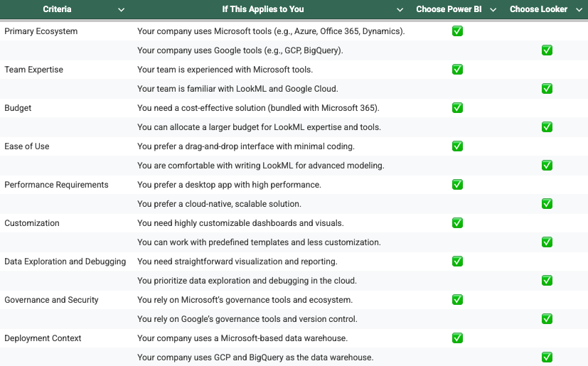The image size is (588, 366).
Task: Click 'You need a cost-effective solution' text
Action: click(x=258, y=108)
